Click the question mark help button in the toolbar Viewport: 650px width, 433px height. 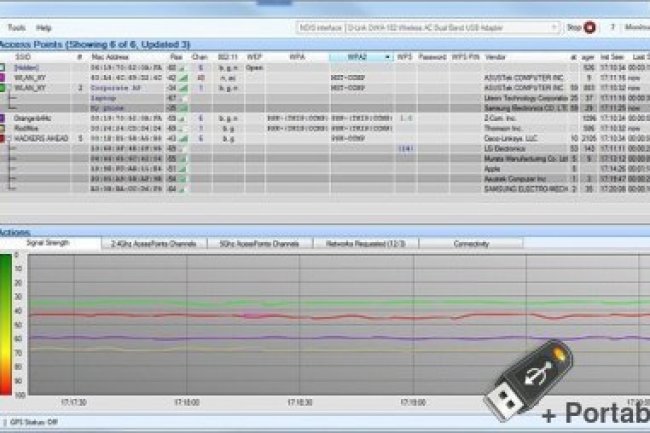click(x=612, y=27)
